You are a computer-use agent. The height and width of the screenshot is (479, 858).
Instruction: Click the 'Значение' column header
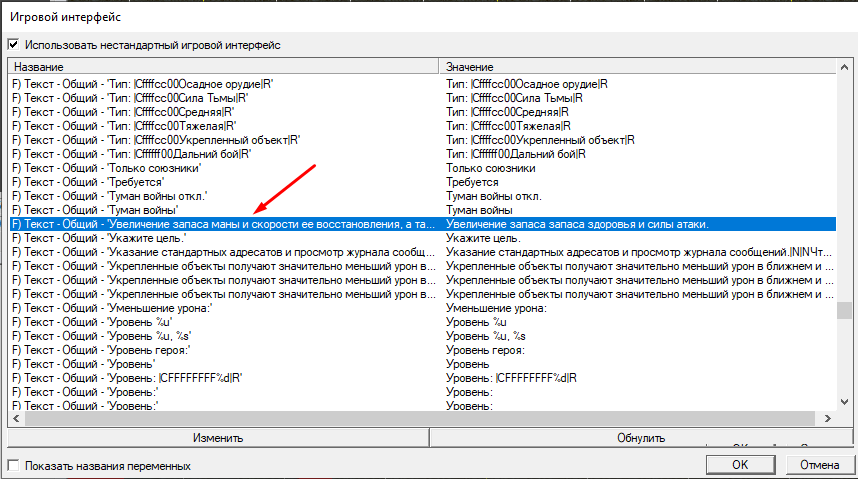point(640,66)
